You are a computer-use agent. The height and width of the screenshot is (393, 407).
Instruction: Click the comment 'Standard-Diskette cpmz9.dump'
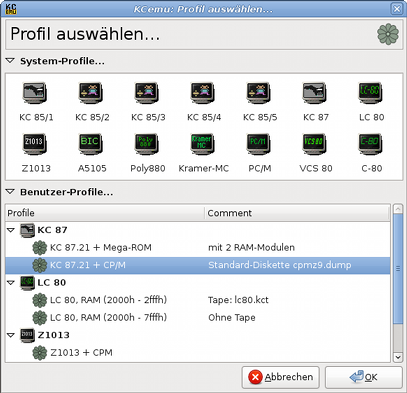click(280, 265)
